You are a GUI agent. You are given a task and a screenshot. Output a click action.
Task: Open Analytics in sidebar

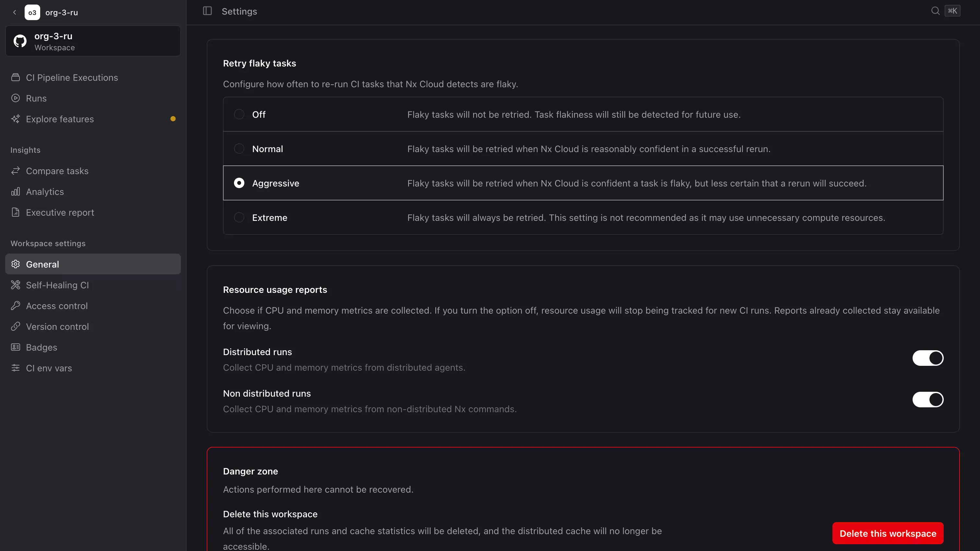[93, 192]
